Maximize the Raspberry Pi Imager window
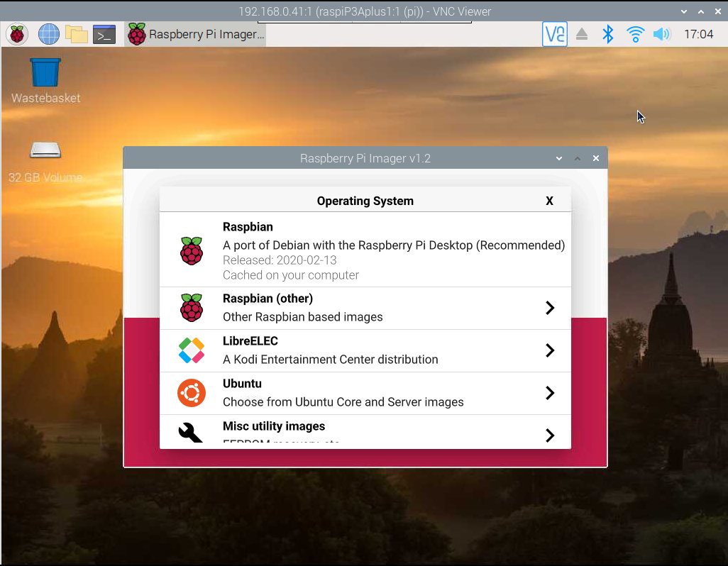Viewport: 728px width, 566px height. click(577, 158)
